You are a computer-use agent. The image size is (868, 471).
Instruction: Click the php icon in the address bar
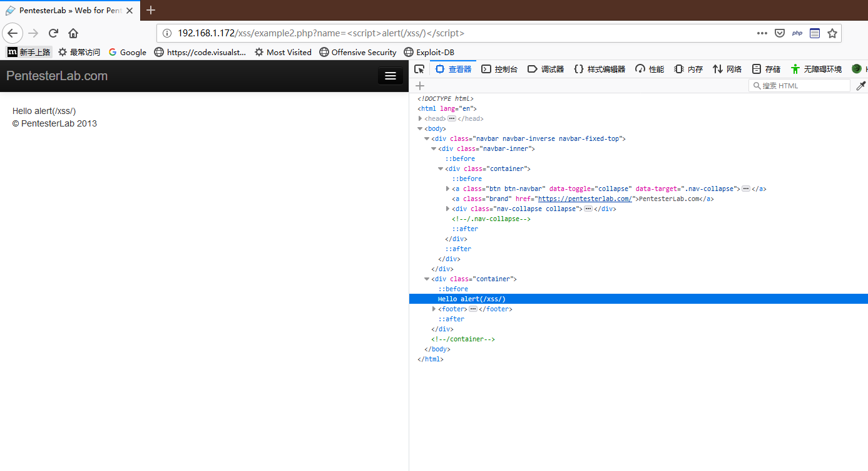coord(797,33)
